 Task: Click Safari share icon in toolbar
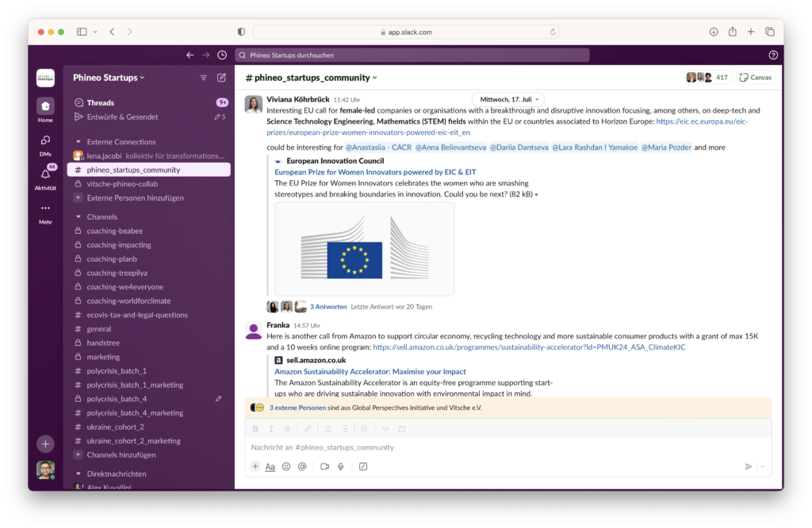732,32
